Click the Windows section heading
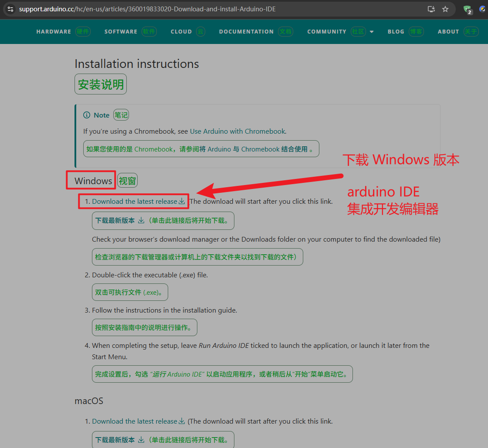488x448 pixels. tap(93, 181)
